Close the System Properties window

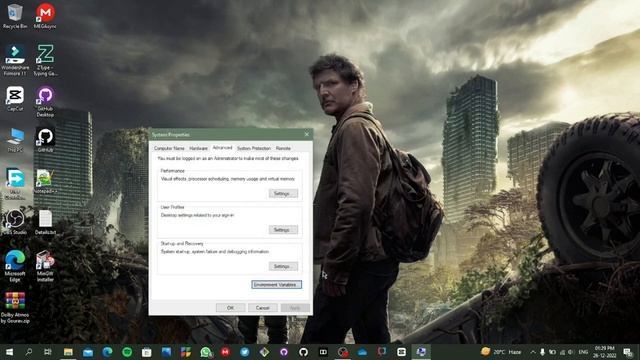pyautogui.click(x=307, y=134)
